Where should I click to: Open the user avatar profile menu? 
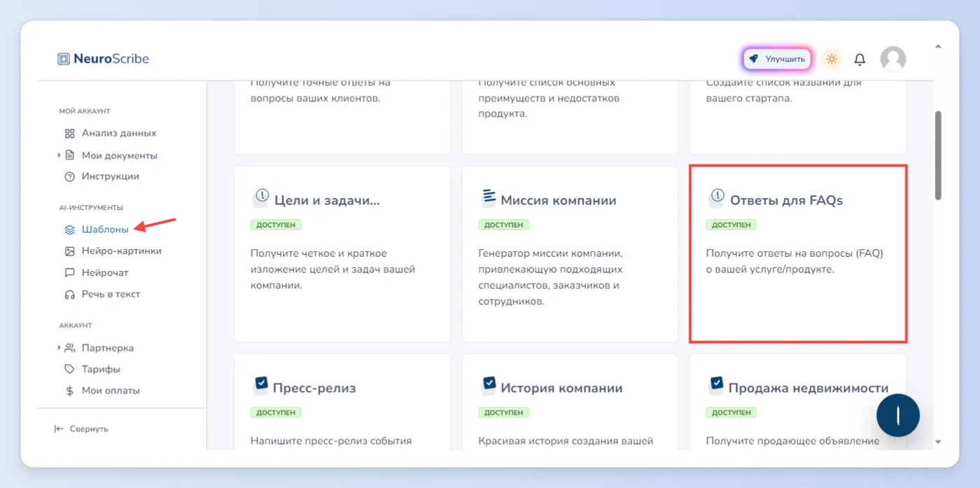point(892,60)
